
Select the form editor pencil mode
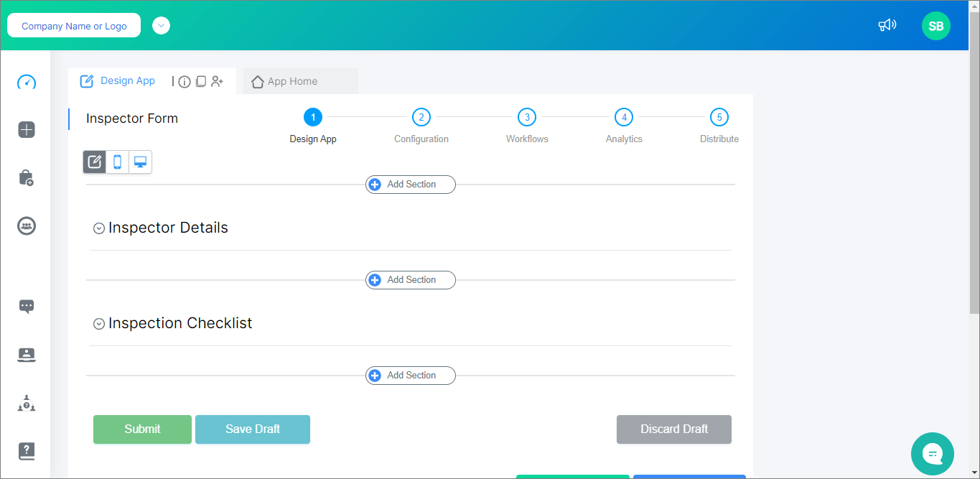[x=94, y=162]
